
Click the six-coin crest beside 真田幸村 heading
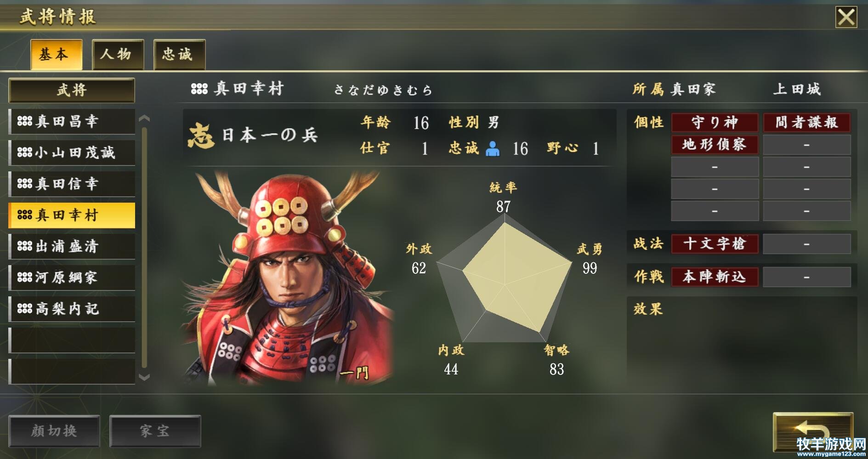click(199, 88)
